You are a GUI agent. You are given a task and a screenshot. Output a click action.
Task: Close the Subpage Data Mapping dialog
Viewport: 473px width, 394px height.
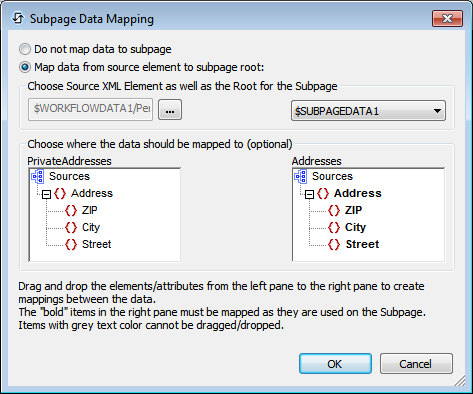tap(447, 18)
